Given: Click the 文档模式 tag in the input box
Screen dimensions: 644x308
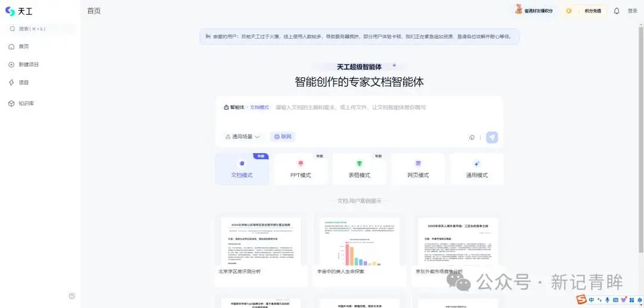Looking at the screenshot, I should tap(259, 107).
